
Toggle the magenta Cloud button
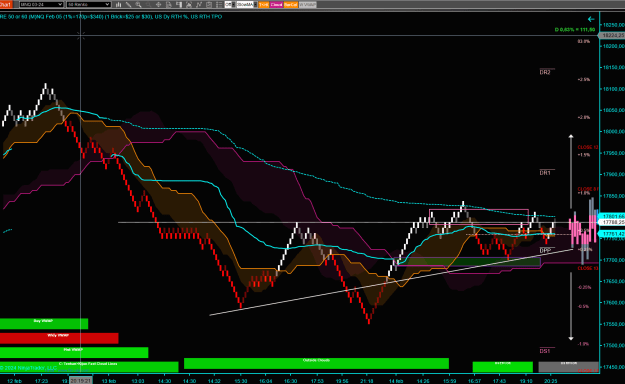click(x=276, y=4)
